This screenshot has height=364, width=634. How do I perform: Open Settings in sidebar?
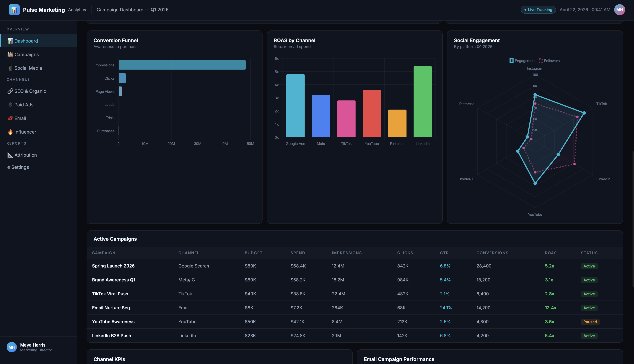point(39,167)
